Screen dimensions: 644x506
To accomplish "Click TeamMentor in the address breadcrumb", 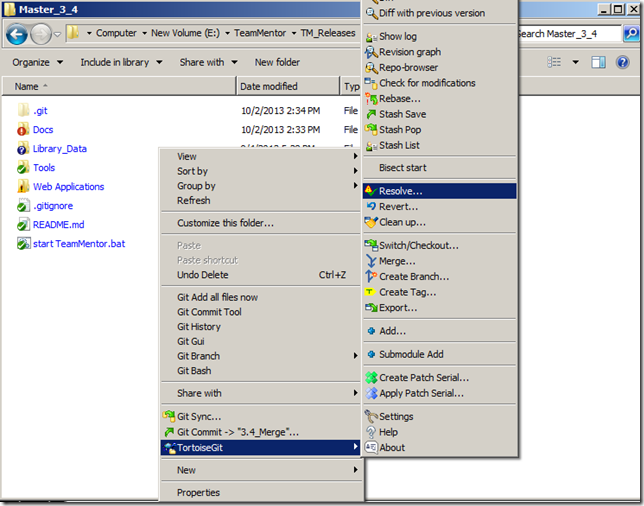I will click(x=260, y=33).
